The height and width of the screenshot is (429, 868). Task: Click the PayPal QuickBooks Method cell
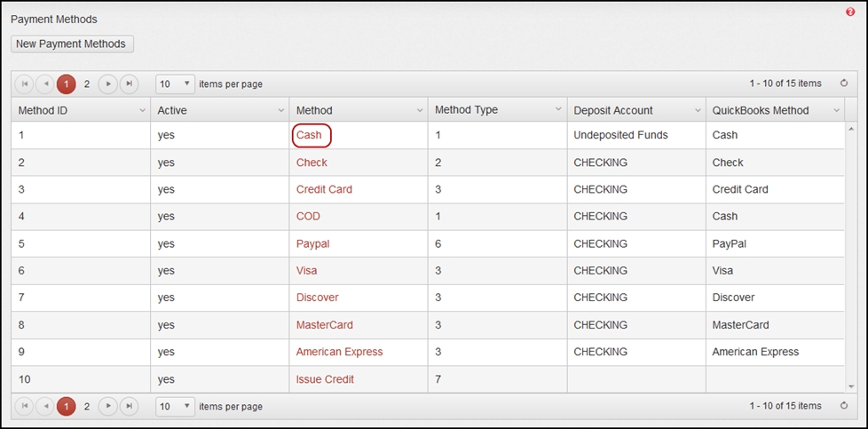pyautogui.click(x=776, y=244)
